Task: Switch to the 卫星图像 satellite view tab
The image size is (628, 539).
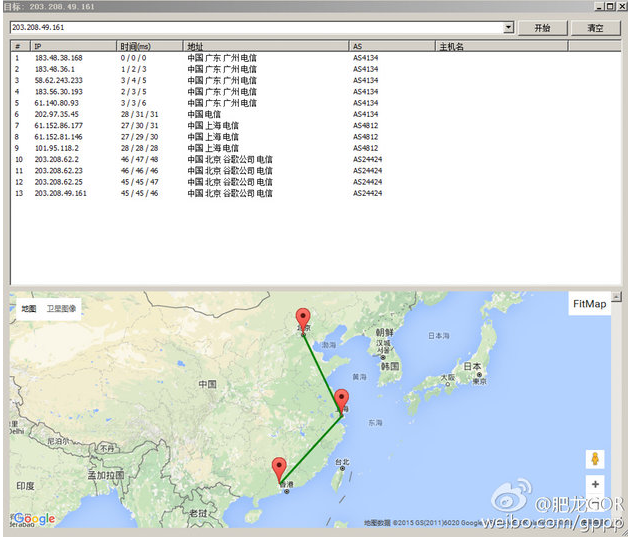Action: [63, 309]
